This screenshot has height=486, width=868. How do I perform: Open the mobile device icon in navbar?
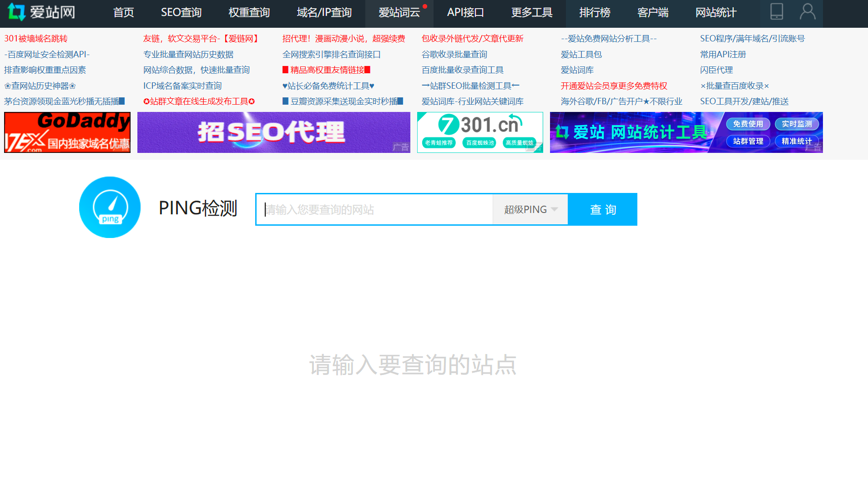pyautogui.click(x=777, y=12)
